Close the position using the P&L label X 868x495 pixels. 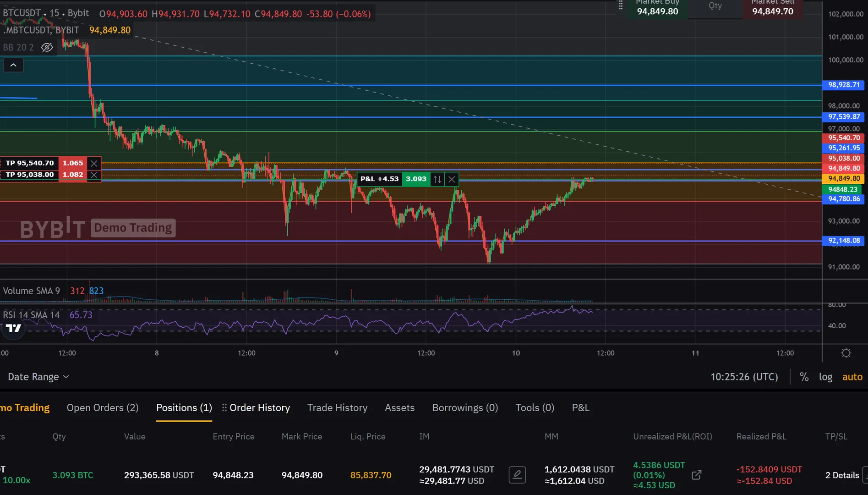[452, 179]
